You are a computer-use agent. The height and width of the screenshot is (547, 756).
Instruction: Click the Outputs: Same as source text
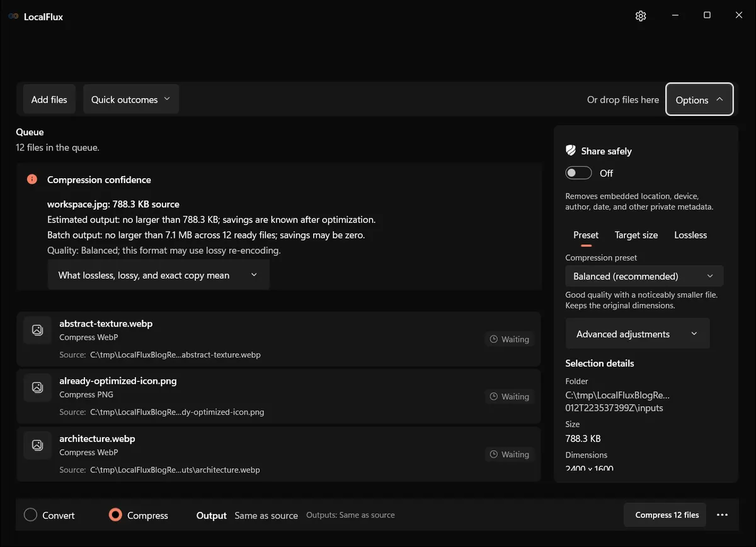pyautogui.click(x=350, y=515)
